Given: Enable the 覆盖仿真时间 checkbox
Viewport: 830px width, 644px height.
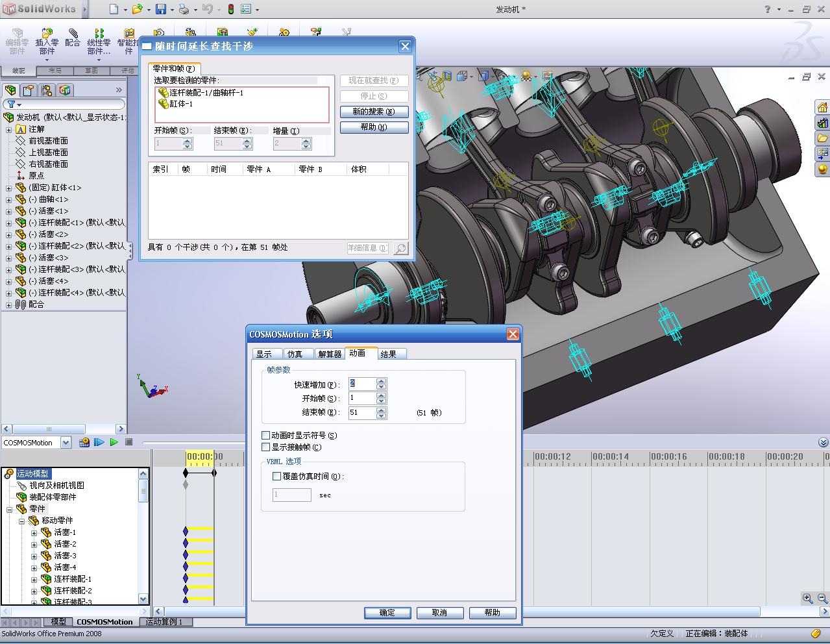Looking at the screenshot, I should click(277, 477).
